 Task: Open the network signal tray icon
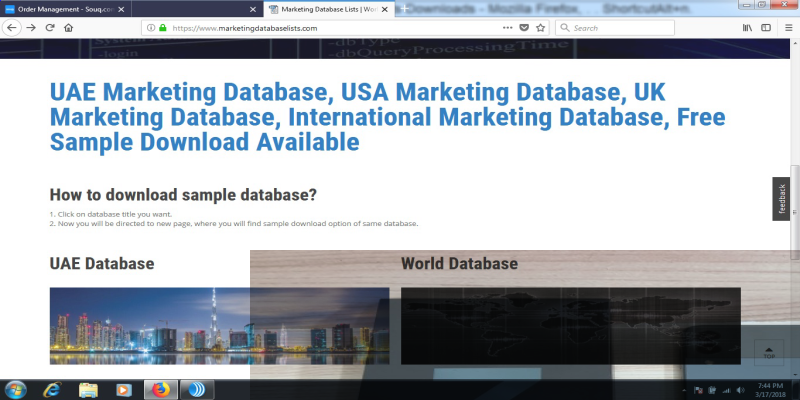(x=727, y=391)
